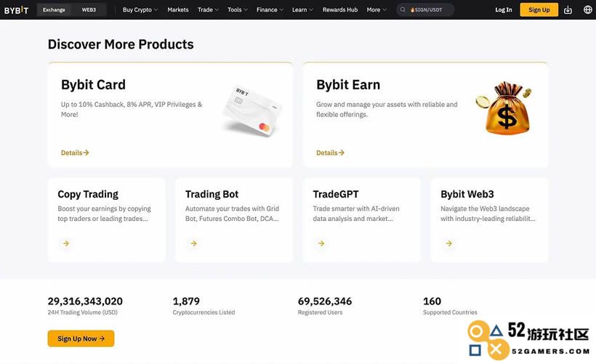Open the globe language selector icon
Viewport: 596px width, 364px height.
pyautogui.click(x=587, y=10)
